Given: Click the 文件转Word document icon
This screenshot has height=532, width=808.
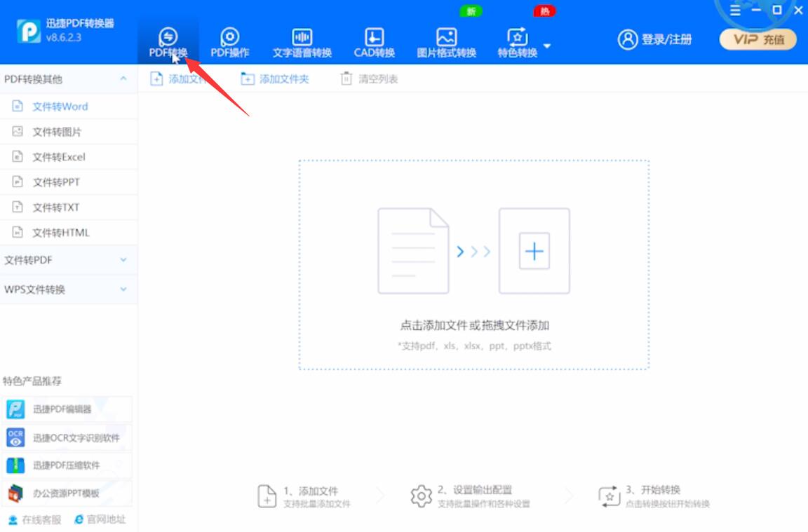Looking at the screenshot, I should pyautogui.click(x=18, y=106).
